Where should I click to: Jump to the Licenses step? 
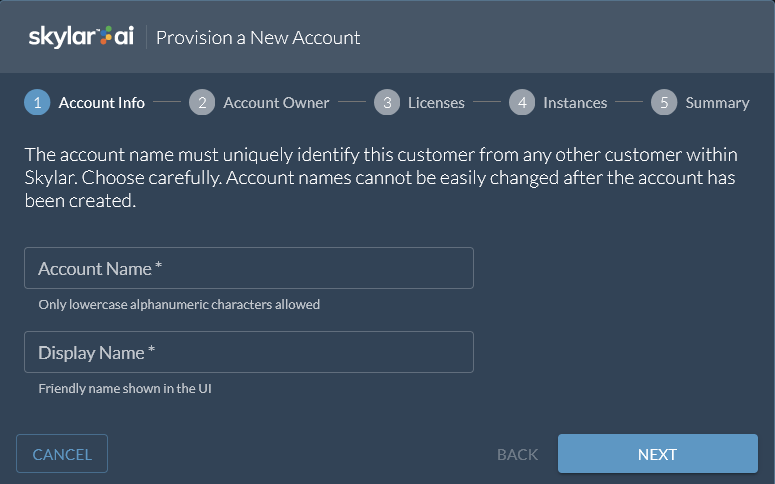436,102
